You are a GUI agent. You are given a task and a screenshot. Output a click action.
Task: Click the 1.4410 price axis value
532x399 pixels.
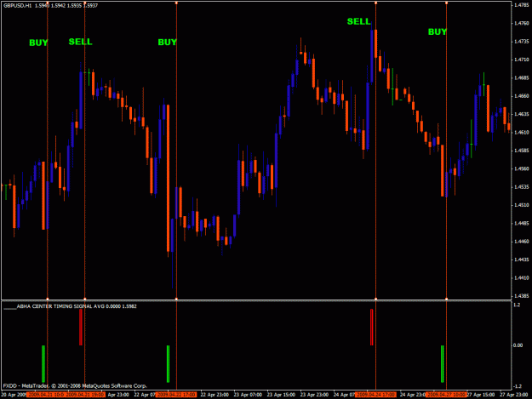tap(522, 278)
